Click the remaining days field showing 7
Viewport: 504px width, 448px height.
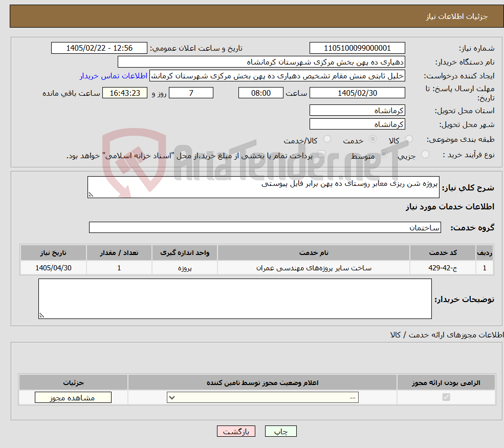191,93
